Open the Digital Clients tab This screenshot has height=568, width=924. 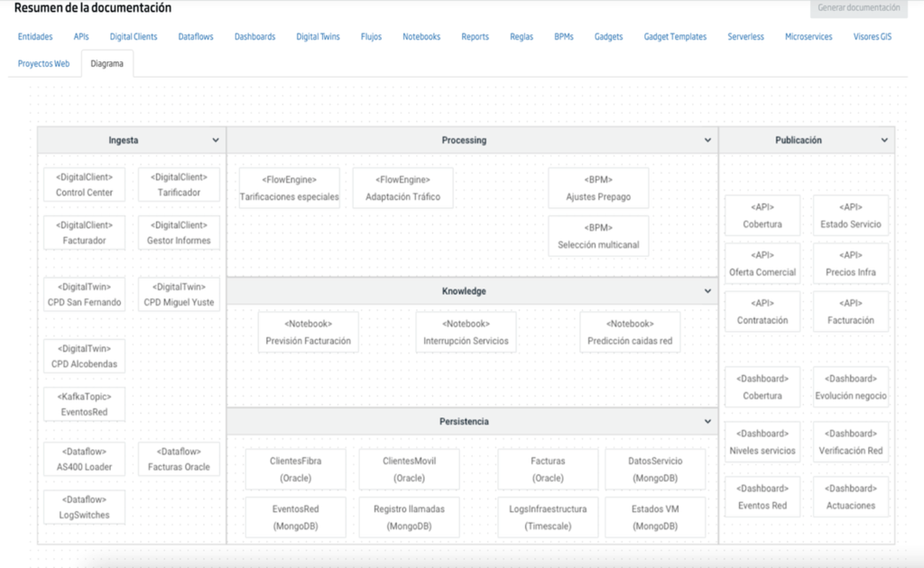tap(134, 36)
